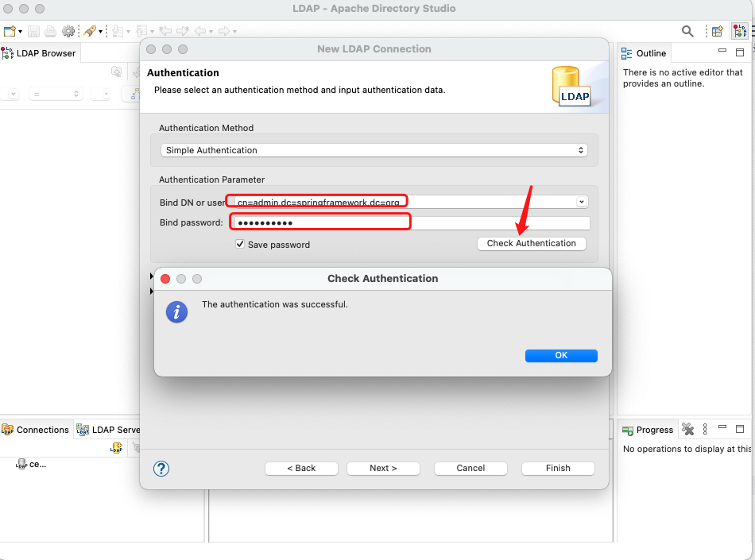Click the Open Perspective icon near the search

pyautogui.click(x=717, y=31)
